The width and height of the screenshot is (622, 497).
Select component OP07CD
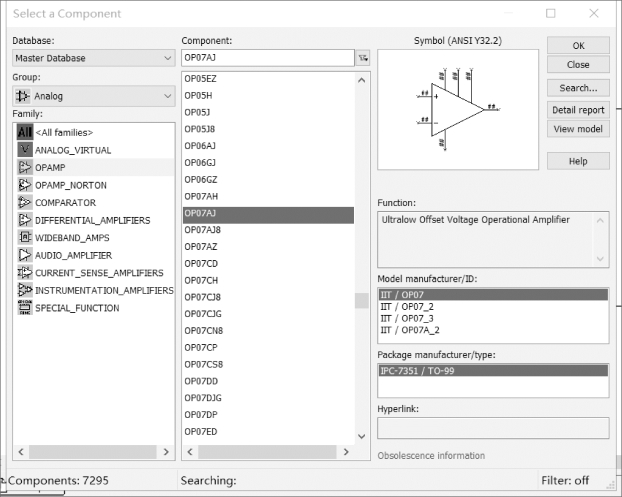point(269,263)
